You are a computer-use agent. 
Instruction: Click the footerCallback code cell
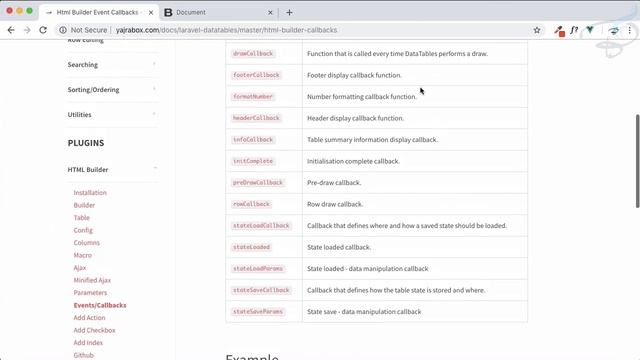(256, 75)
